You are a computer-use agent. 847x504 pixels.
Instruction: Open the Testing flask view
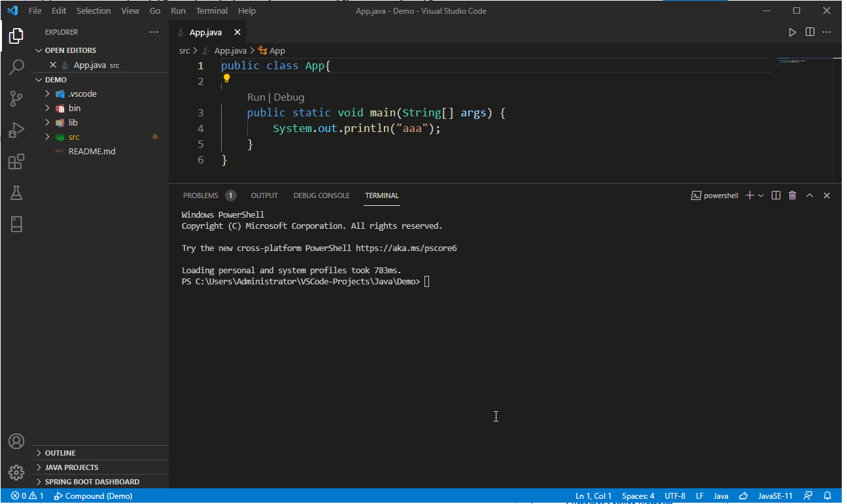click(x=16, y=193)
